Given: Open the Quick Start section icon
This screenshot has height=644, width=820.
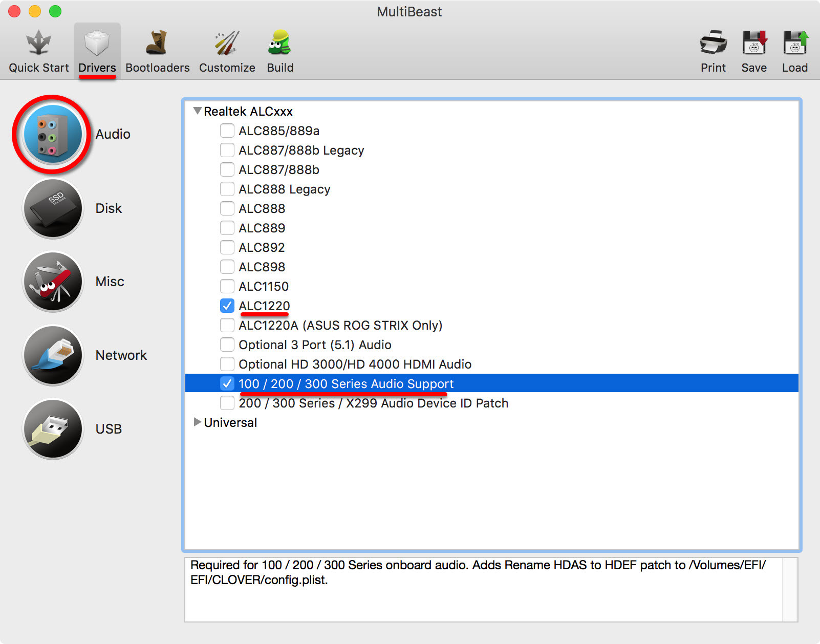Looking at the screenshot, I should point(38,42).
